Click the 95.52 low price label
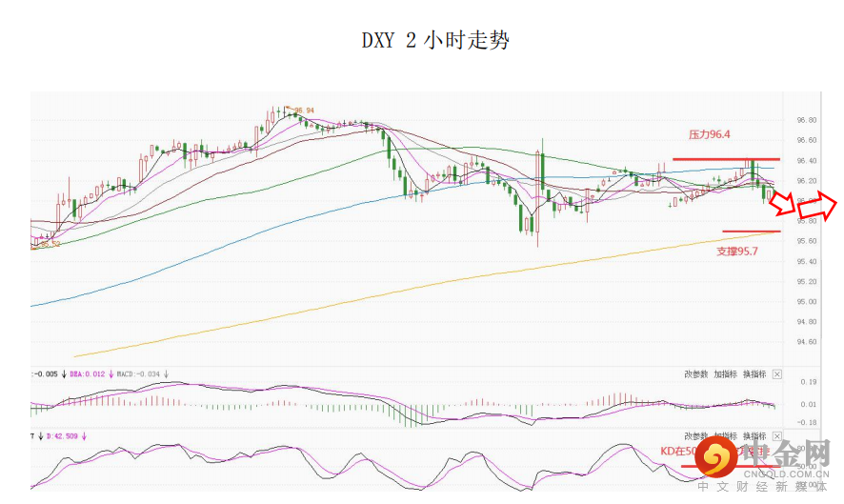Screen dimensions: 844x504 click(x=50, y=244)
